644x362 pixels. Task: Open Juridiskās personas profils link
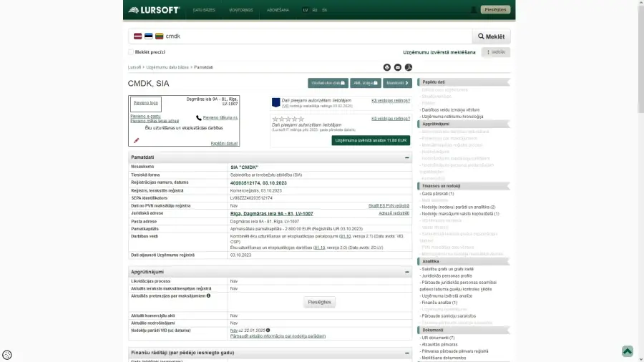(447, 276)
